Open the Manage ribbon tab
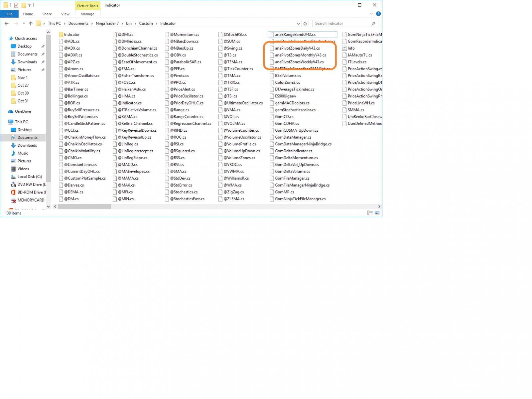532x399 pixels. point(87,14)
